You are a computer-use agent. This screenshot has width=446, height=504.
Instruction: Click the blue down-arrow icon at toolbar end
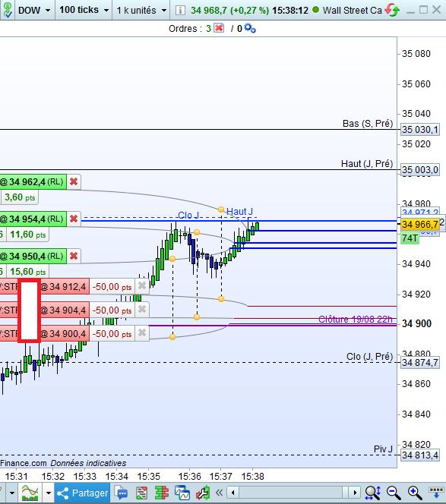[436, 492]
